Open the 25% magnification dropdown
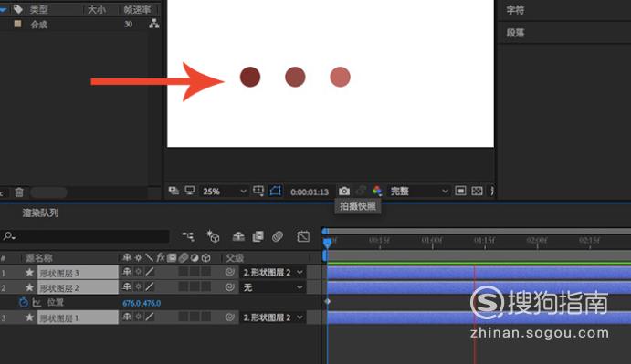 (x=224, y=191)
